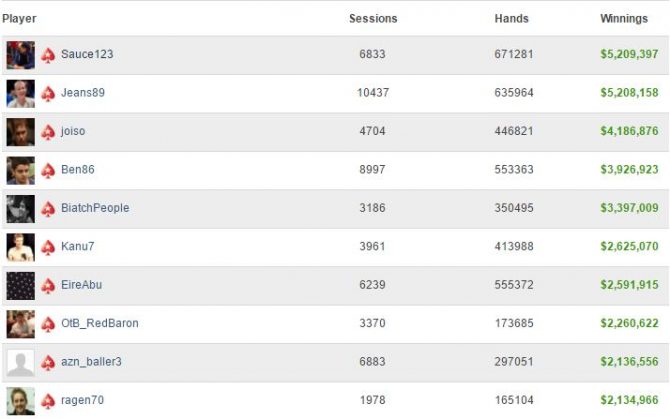Click the PokerStars spade icon beside Sauce123
670x419 pixels.
(x=48, y=55)
